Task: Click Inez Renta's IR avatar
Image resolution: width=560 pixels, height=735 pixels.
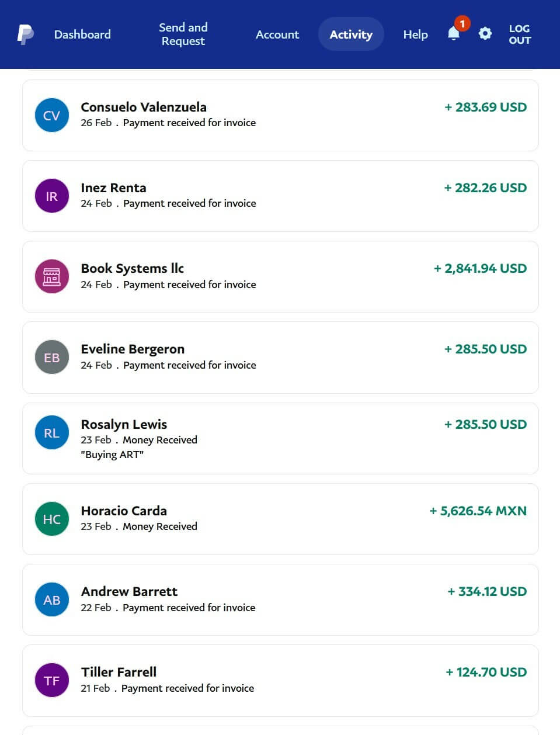Action: coord(52,196)
